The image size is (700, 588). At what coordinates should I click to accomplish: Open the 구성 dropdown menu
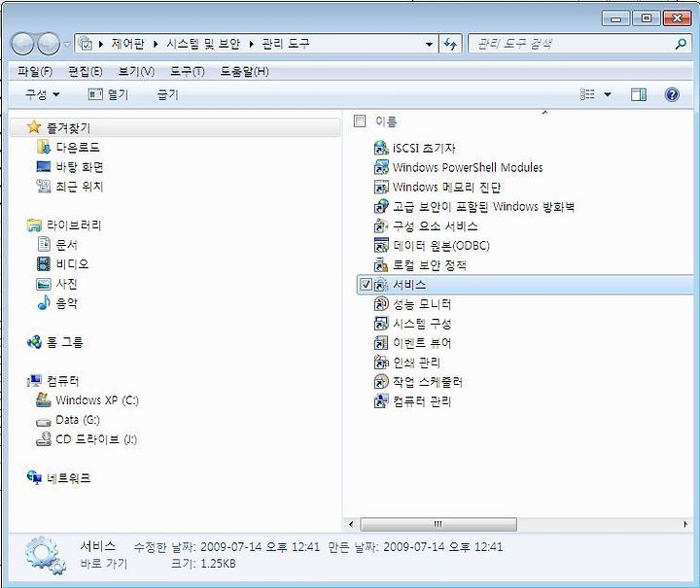coord(43,94)
